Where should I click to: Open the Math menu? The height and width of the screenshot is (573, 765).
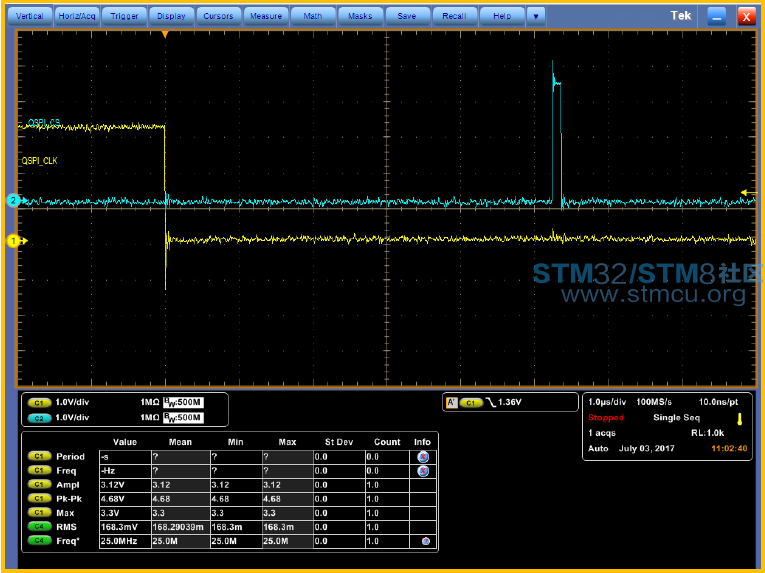coord(313,16)
